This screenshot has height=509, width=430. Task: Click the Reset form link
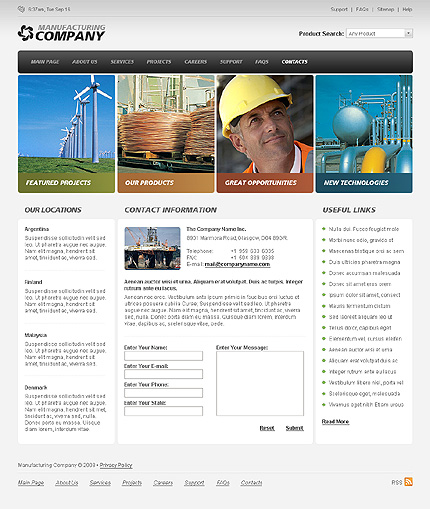(x=267, y=428)
